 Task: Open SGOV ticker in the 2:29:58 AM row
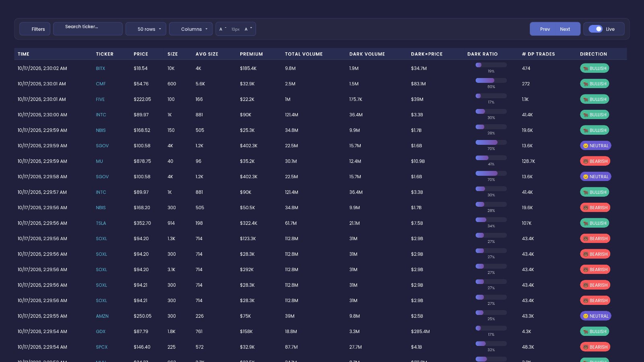102,177
